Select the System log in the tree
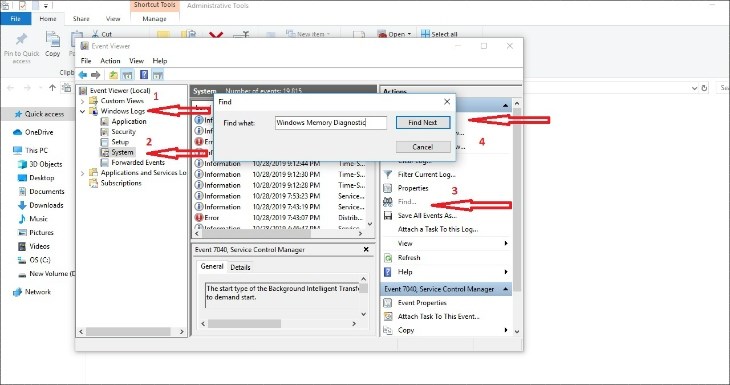Viewport: 730px width, 385px height. 122,152
